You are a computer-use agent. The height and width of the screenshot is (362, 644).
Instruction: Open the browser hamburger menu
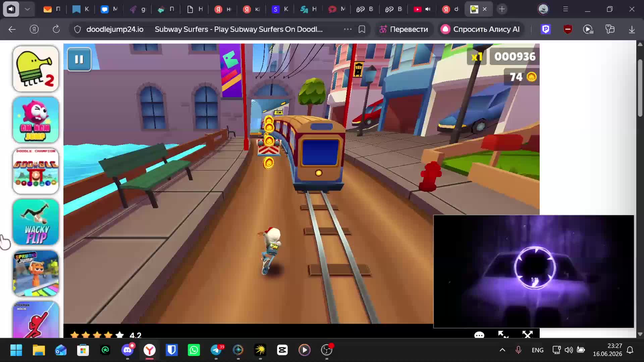[x=566, y=9]
